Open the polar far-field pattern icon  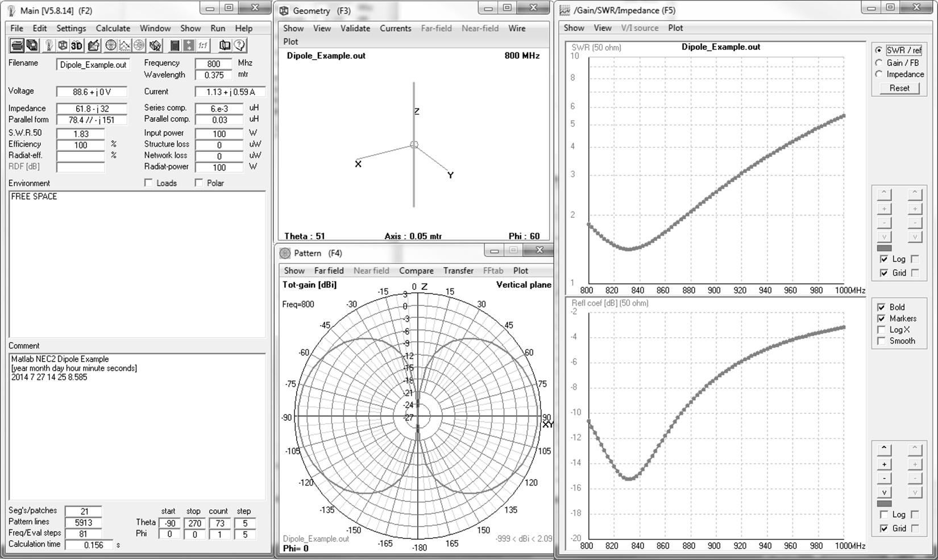click(x=111, y=45)
